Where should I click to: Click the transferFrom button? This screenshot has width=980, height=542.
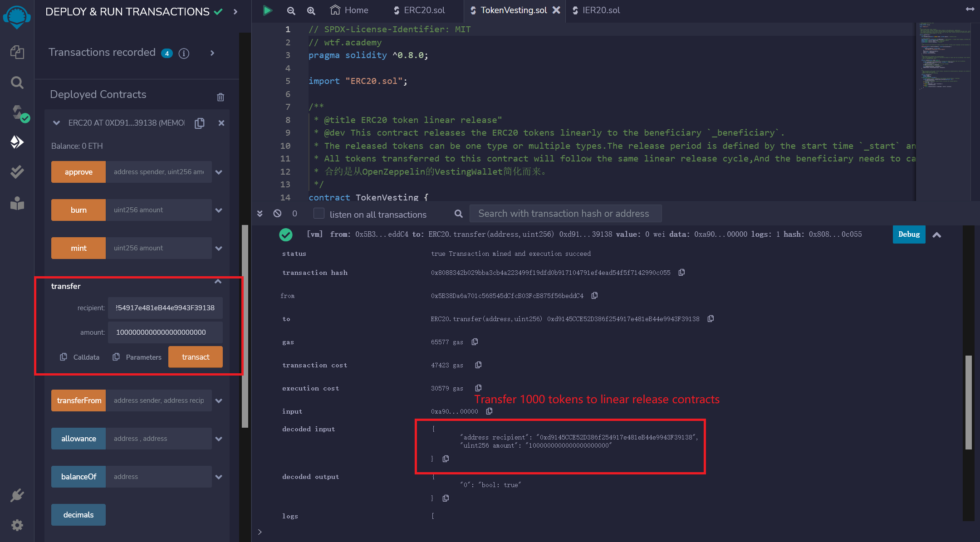click(78, 400)
